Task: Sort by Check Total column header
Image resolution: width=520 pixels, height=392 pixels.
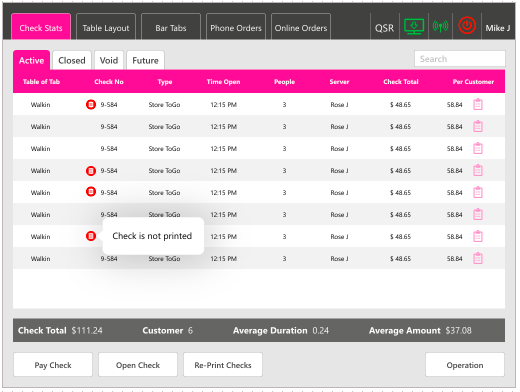Action: [x=401, y=82]
